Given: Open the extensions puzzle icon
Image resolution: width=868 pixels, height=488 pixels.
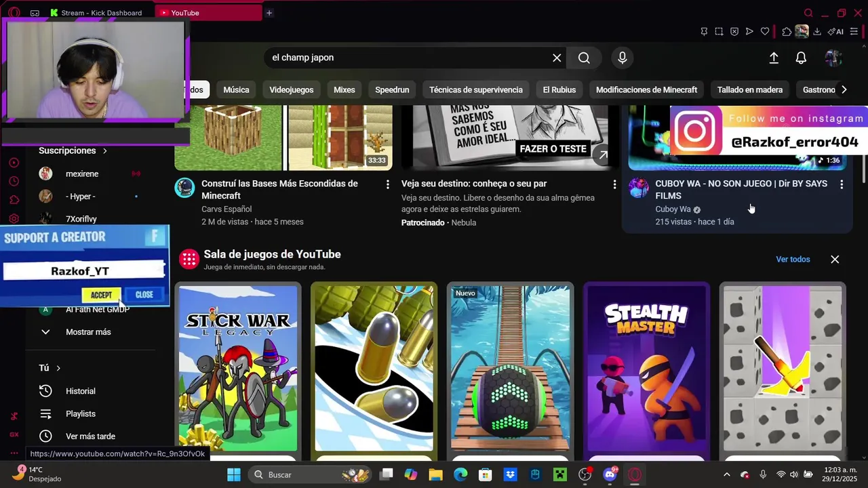Looking at the screenshot, I should (787, 32).
